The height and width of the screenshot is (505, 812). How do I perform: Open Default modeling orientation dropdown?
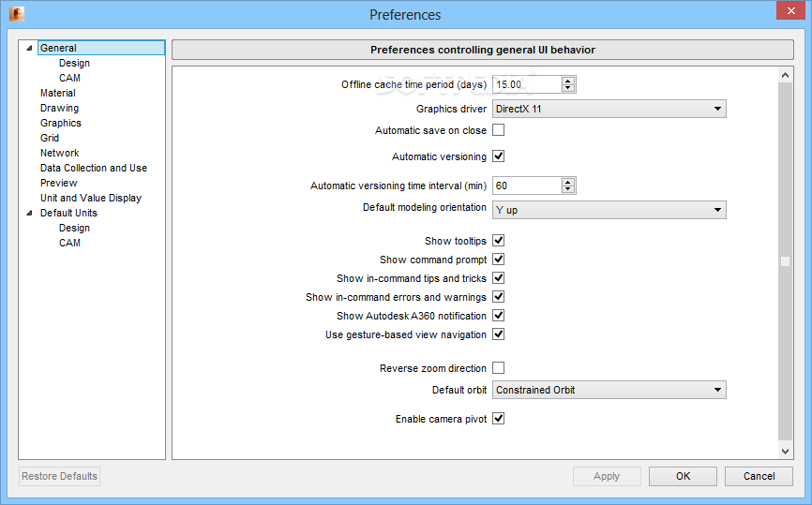[609, 210]
